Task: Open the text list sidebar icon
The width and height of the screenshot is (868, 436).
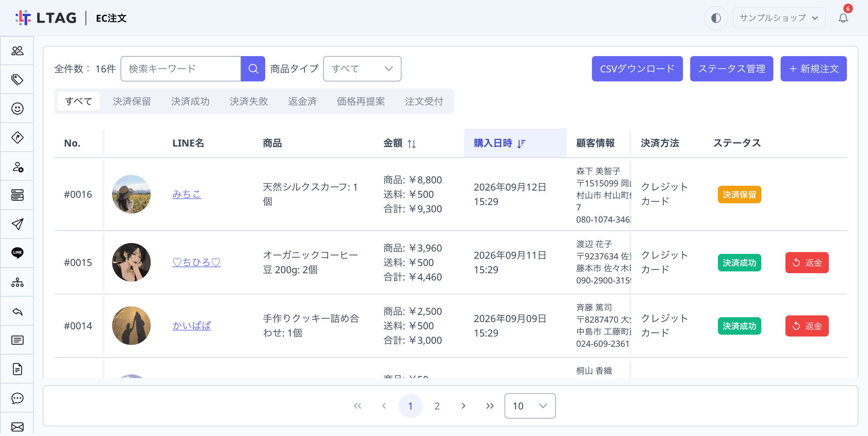Action: 17,340
